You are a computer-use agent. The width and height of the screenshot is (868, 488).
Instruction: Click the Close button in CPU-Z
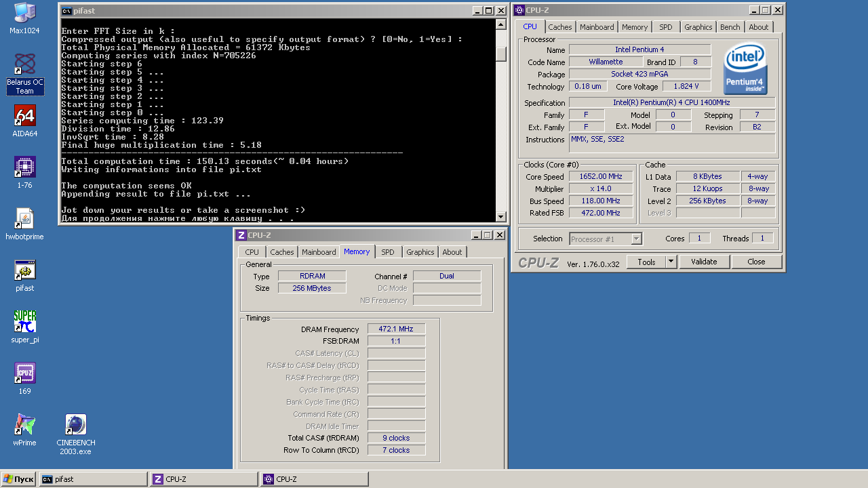[x=757, y=262]
